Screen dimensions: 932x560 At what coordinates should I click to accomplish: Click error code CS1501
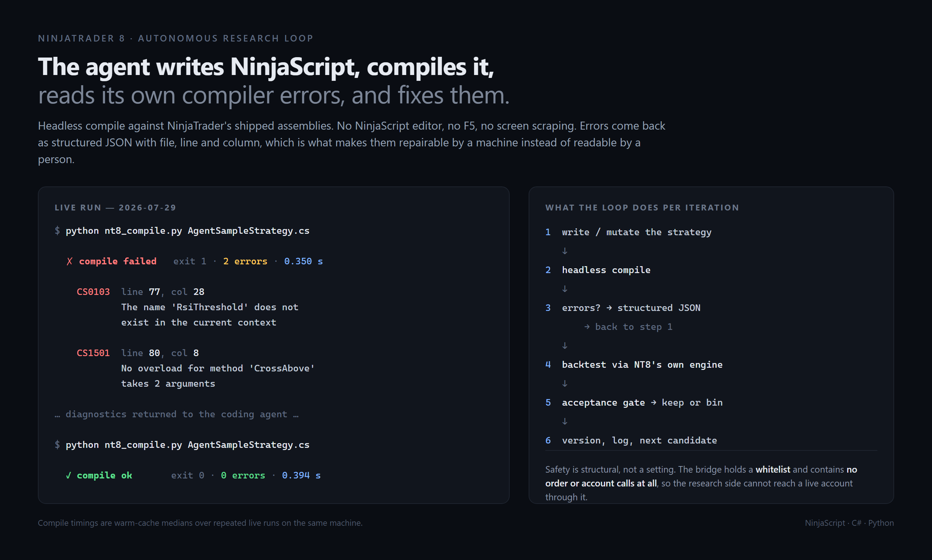click(93, 353)
